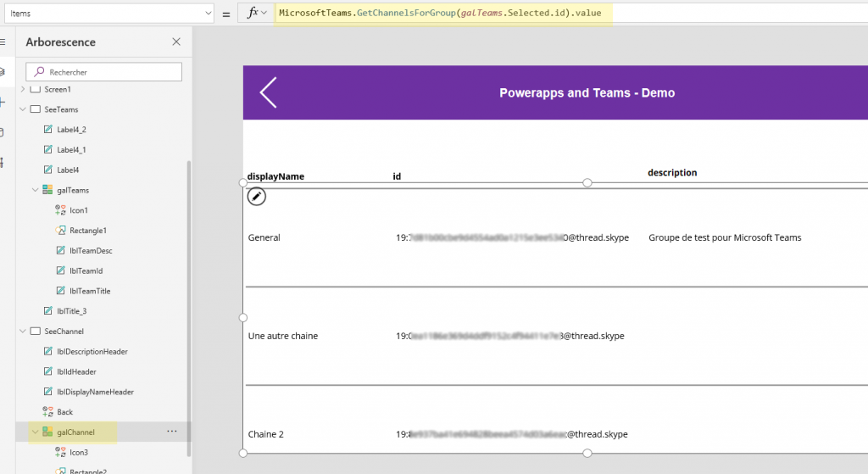This screenshot has width=868, height=474.
Task: Click the General row id ending in @thread.skype
Action: point(512,237)
